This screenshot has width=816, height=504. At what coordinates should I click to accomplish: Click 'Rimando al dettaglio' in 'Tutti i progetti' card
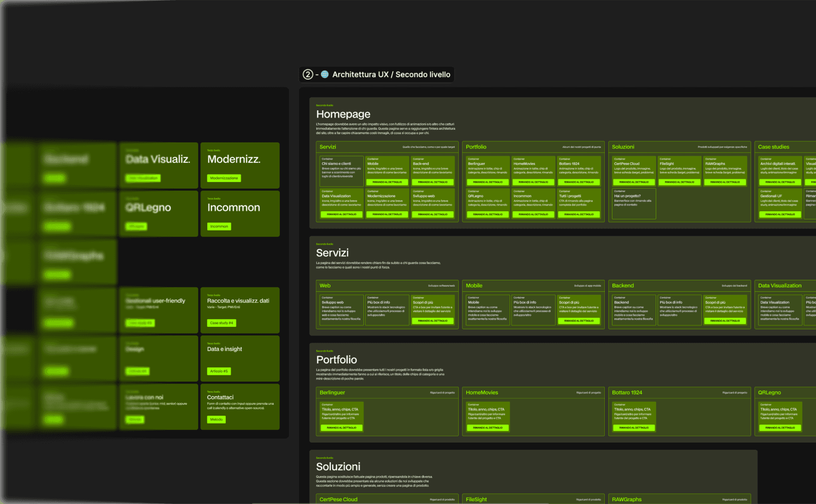(579, 215)
